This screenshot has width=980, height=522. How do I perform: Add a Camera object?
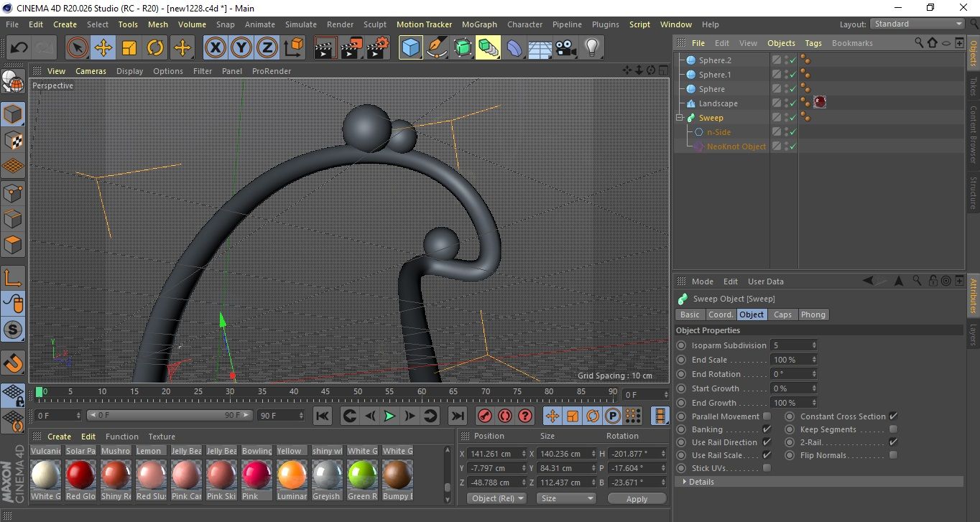(x=566, y=48)
